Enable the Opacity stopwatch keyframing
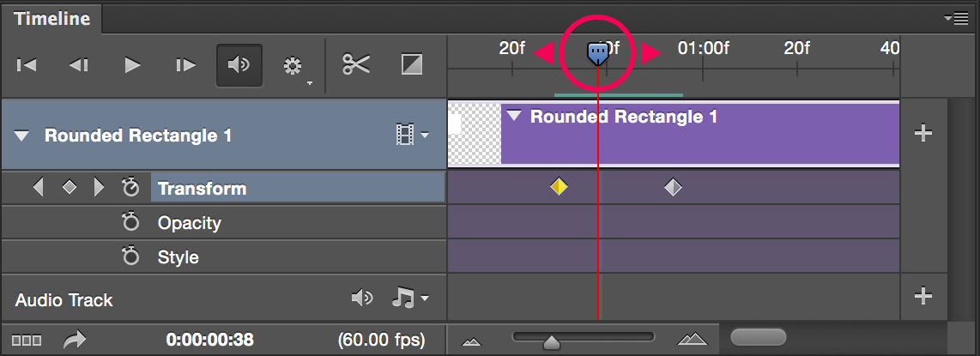980x356 pixels. click(x=130, y=223)
